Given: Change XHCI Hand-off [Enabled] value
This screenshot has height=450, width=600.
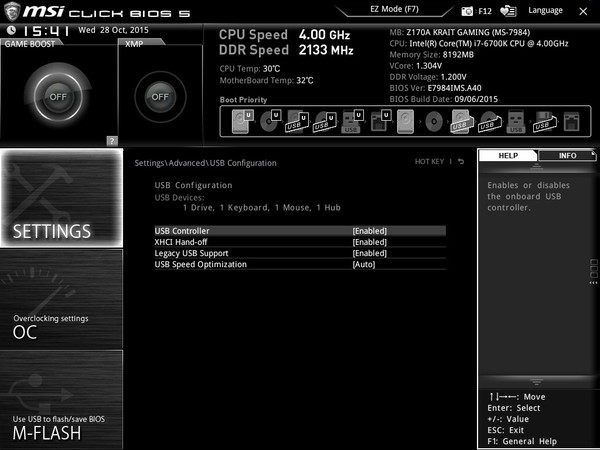Looking at the screenshot, I should (x=369, y=242).
